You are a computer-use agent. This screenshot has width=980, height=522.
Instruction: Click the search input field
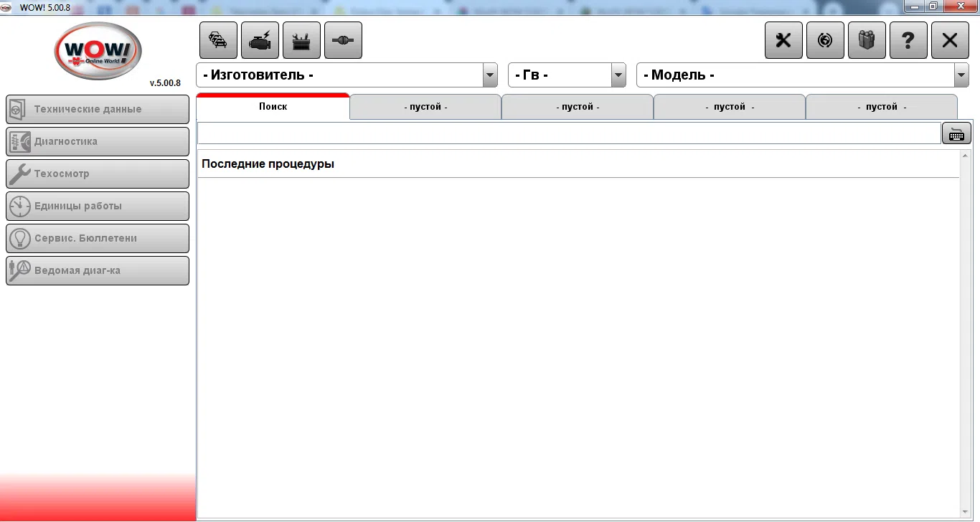click(x=567, y=133)
